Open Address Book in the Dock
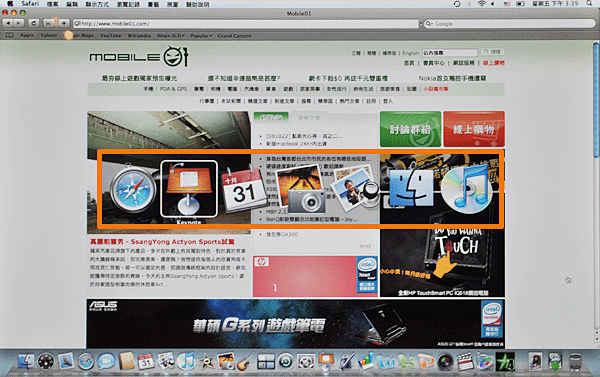Image resolution: width=600 pixels, height=377 pixels. pos(126,361)
